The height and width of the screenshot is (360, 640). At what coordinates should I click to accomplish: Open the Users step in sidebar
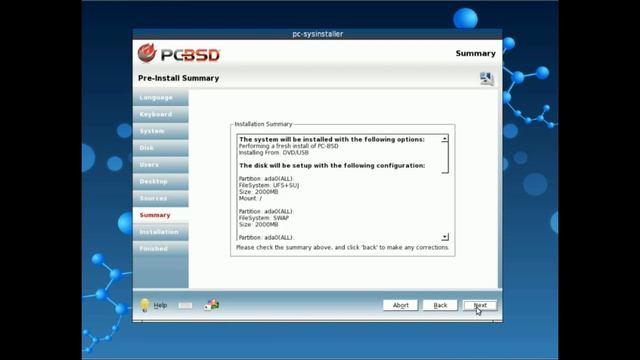click(x=160, y=165)
